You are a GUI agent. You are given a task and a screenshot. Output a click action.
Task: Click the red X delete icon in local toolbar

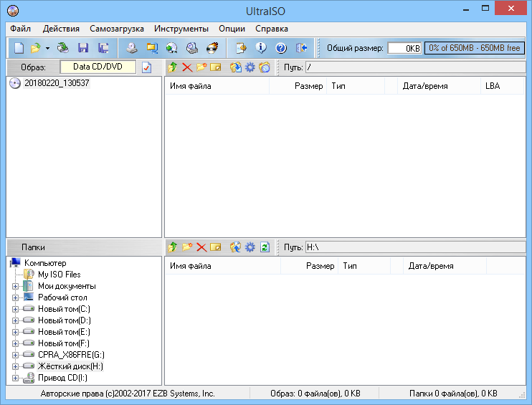[201, 247]
